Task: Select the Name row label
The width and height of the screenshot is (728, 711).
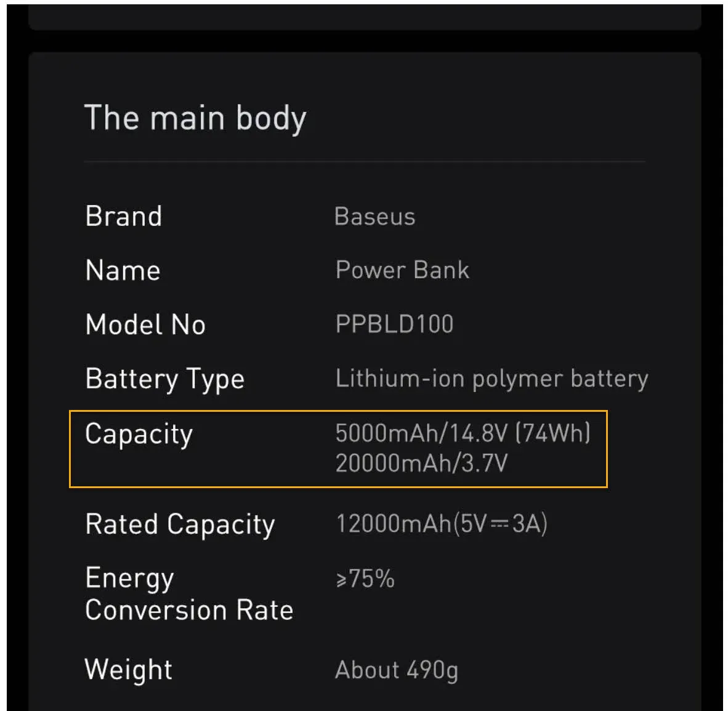Action: pos(123,271)
